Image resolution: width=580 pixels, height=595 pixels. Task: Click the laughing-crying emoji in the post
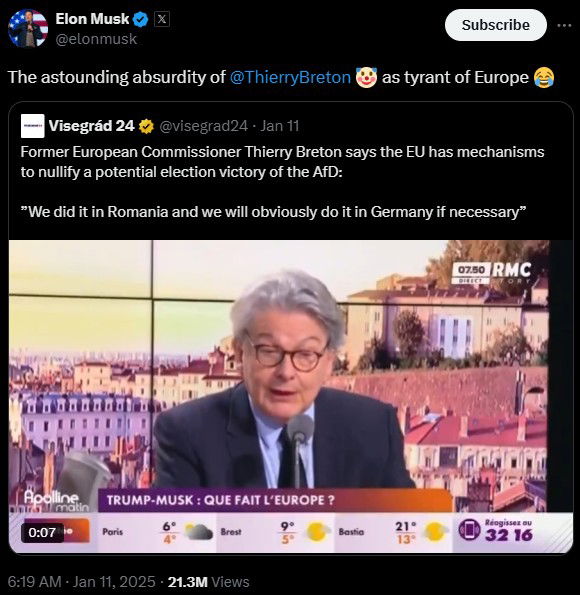(544, 77)
